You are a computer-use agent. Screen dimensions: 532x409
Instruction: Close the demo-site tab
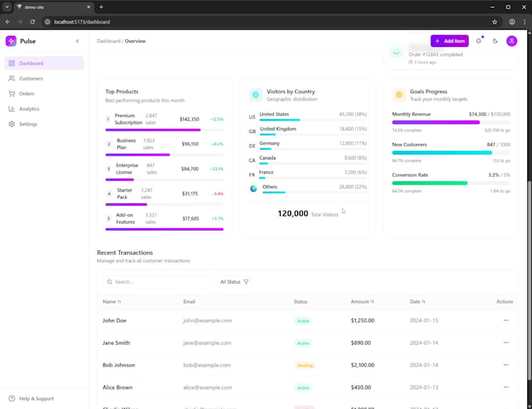88,7
